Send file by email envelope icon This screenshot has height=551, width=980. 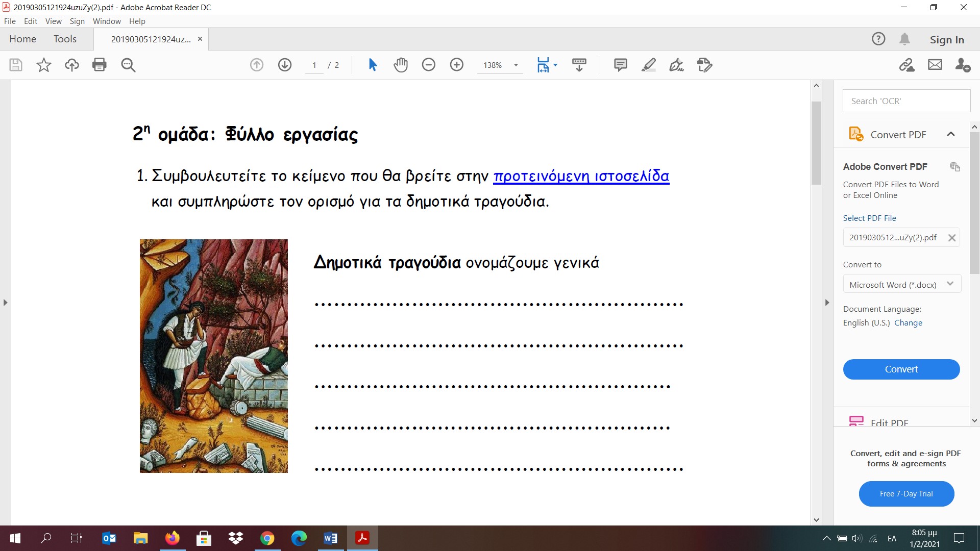coord(935,65)
